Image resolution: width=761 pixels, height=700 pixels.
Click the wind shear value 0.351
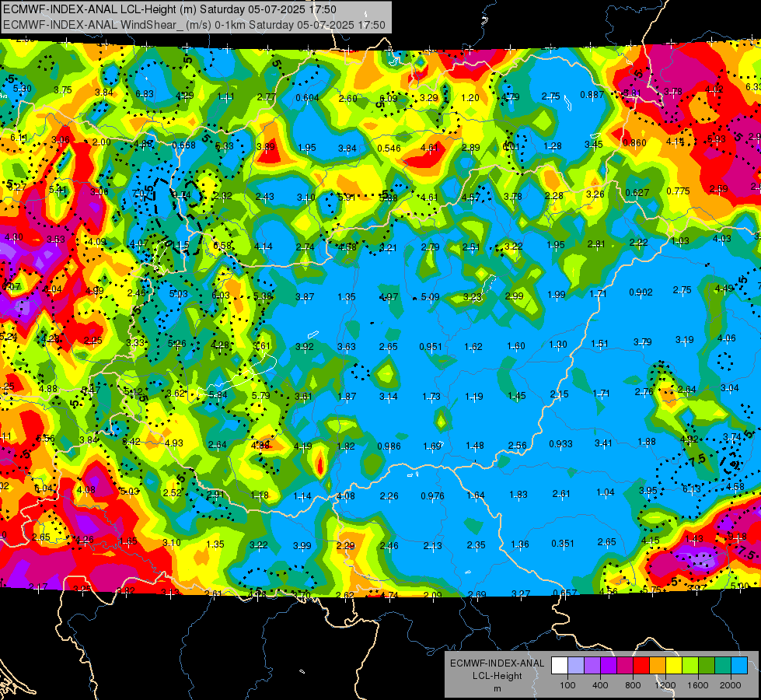(x=563, y=543)
